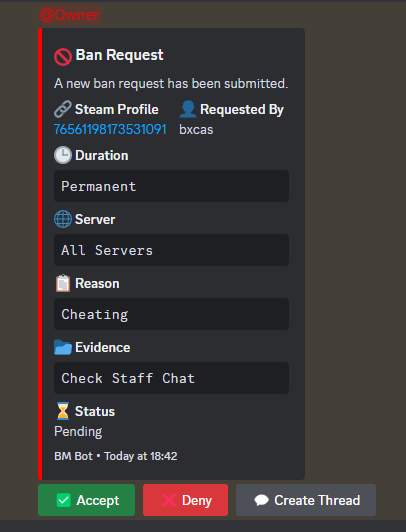
Task: Click the @Owner mention
Action: (x=70, y=15)
